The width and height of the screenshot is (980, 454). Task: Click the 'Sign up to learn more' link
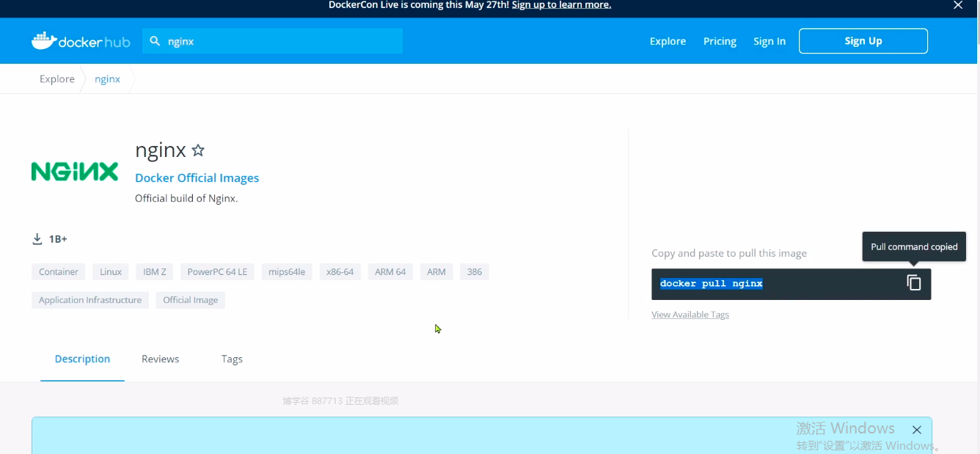coord(561,5)
